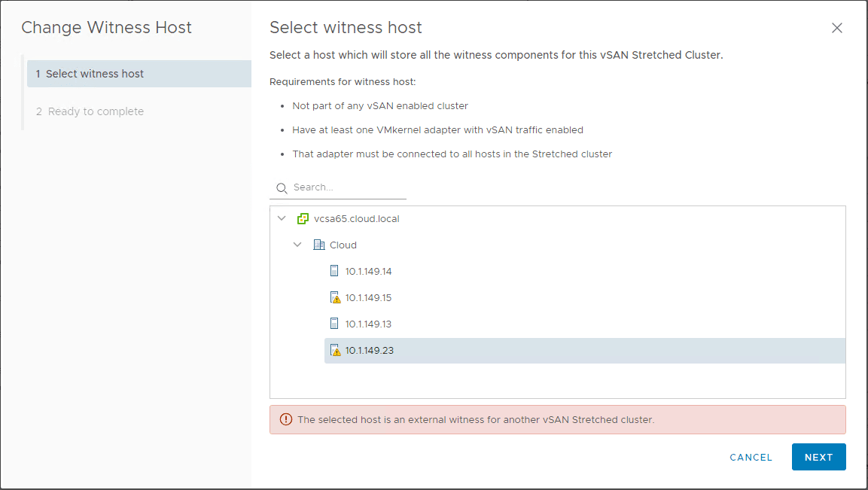
Task: Go to step 2 Ready to complete
Action: (95, 111)
